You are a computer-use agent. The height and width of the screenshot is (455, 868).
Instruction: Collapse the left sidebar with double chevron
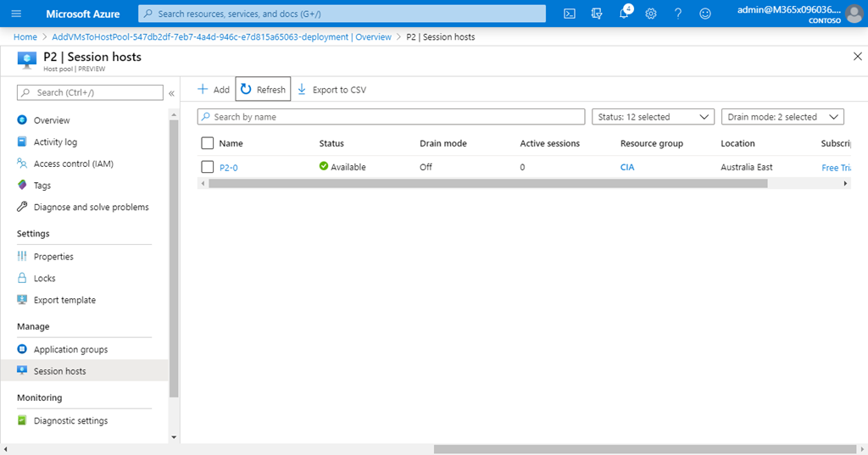click(x=172, y=92)
